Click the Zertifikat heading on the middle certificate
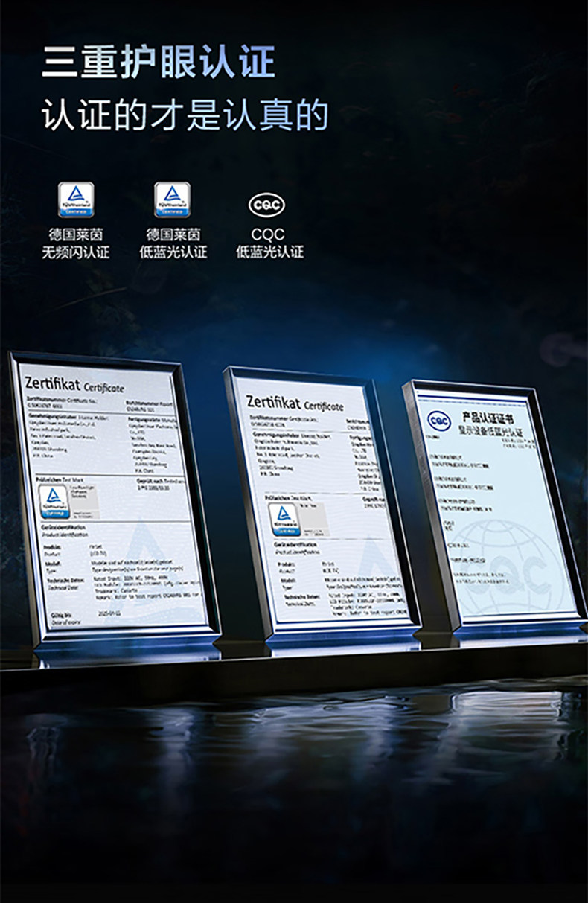588x903 pixels. pos(295,403)
